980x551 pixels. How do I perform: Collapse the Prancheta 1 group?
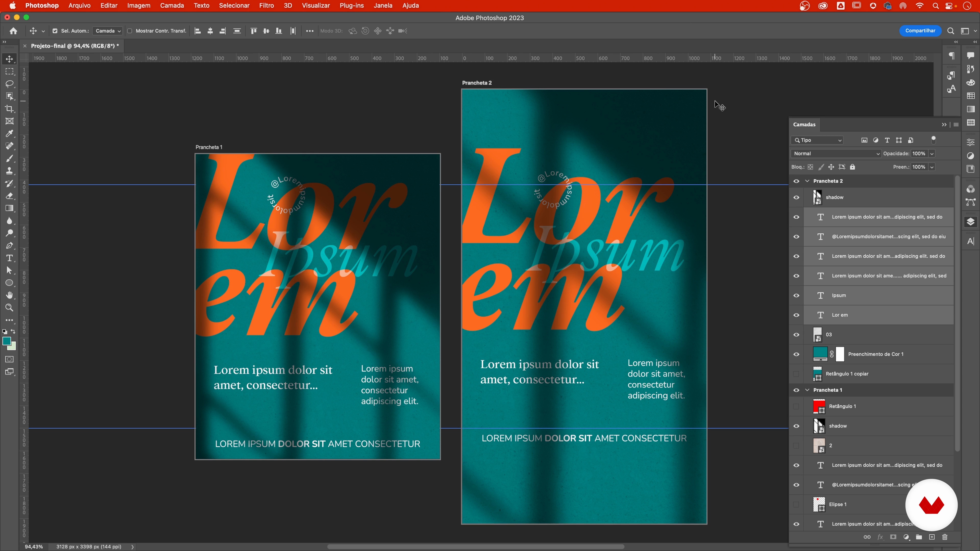(807, 390)
